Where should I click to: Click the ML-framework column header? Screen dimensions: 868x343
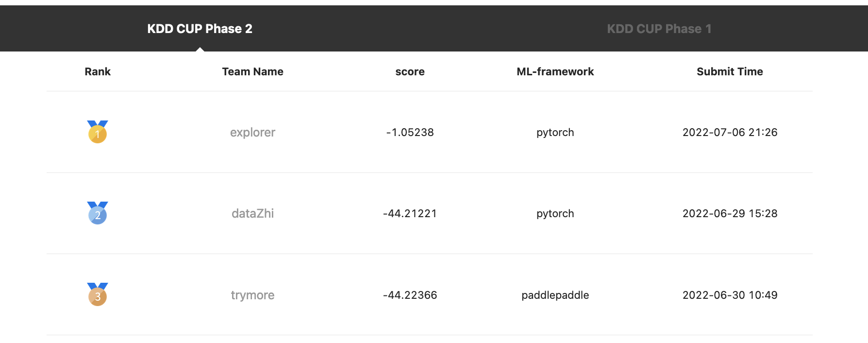coord(555,71)
